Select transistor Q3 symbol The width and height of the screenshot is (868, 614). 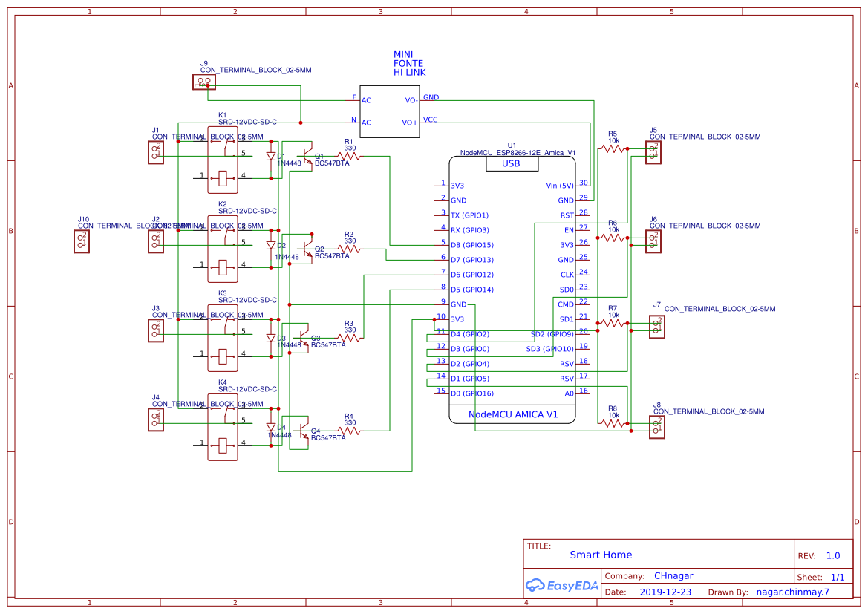tap(304, 338)
